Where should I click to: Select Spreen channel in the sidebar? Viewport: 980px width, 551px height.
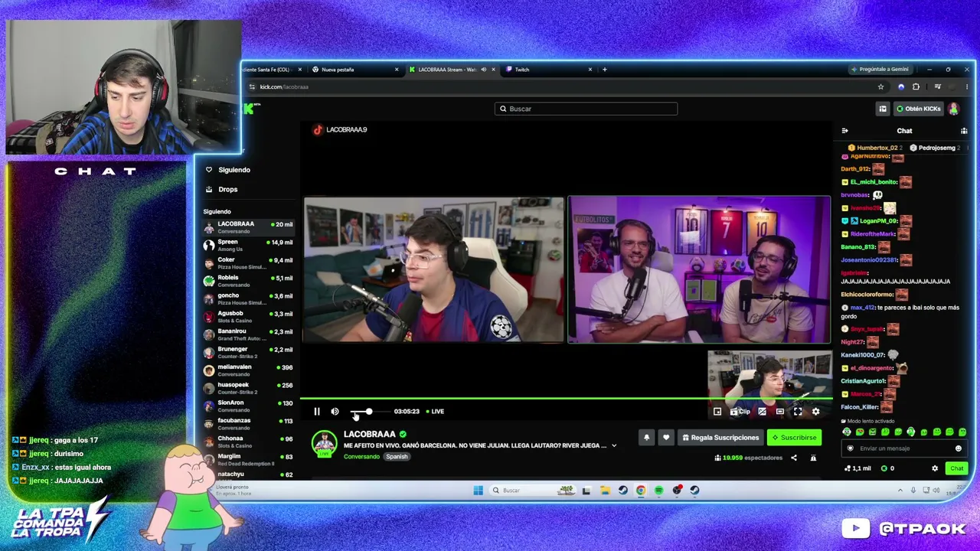click(x=248, y=245)
